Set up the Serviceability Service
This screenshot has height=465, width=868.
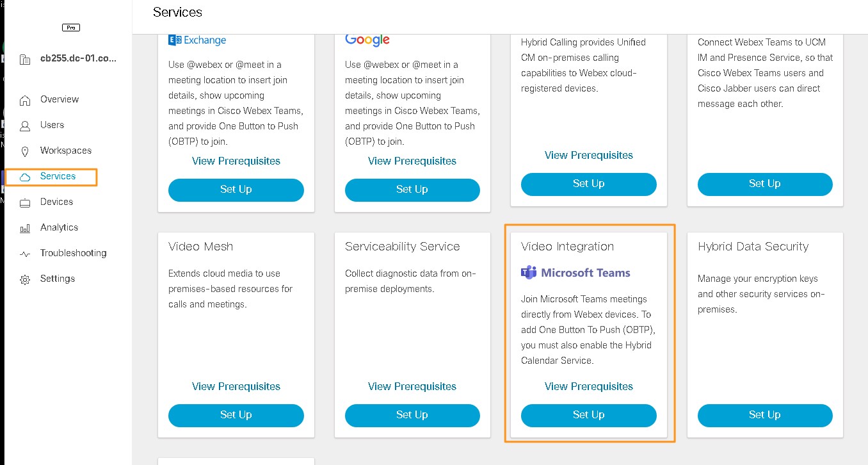[412, 415]
